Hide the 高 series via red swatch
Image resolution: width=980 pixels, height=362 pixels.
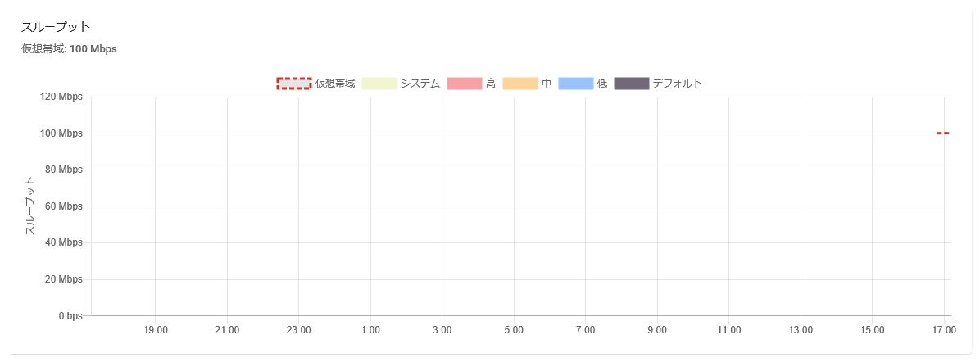pyautogui.click(x=465, y=84)
